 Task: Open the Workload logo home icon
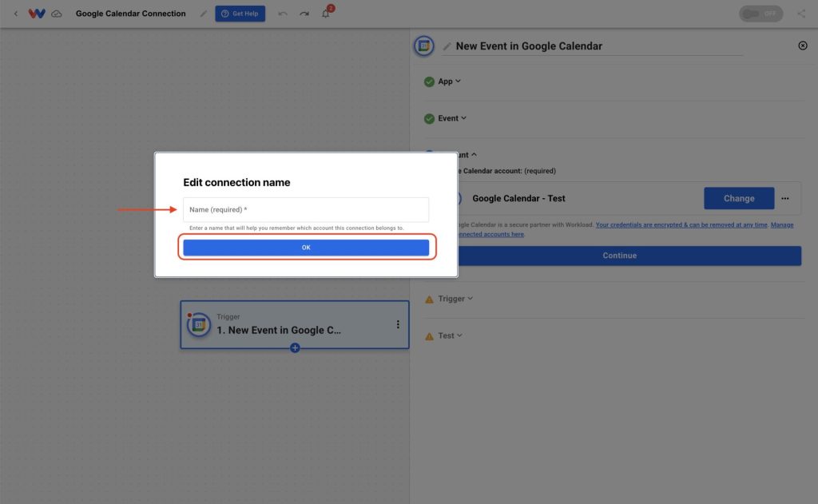tap(37, 14)
